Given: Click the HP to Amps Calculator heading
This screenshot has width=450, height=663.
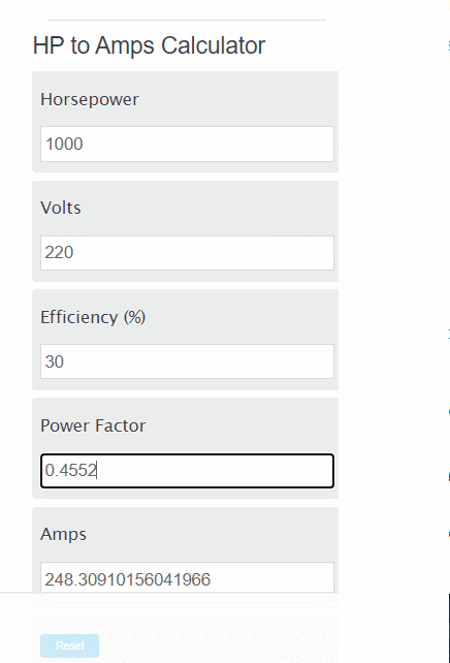Looking at the screenshot, I should [x=149, y=45].
